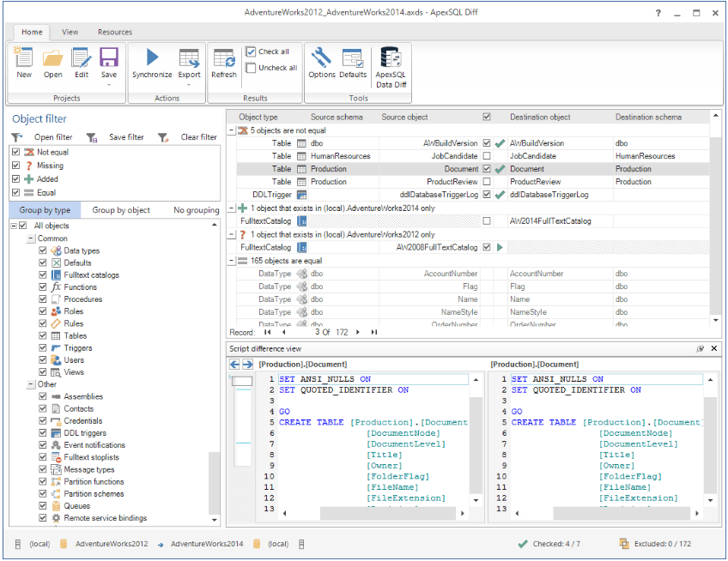This screenshot has height=561, width=728.
Task: Tick the Uncheck all checkbox
Action: pyautogui.click(x=251, y=68)
